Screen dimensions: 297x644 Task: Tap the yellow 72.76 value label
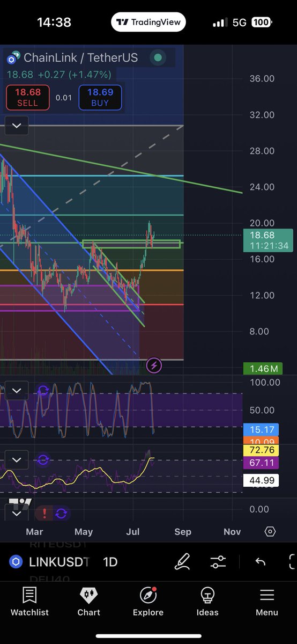pyautogui.click(x=262, y=450)
